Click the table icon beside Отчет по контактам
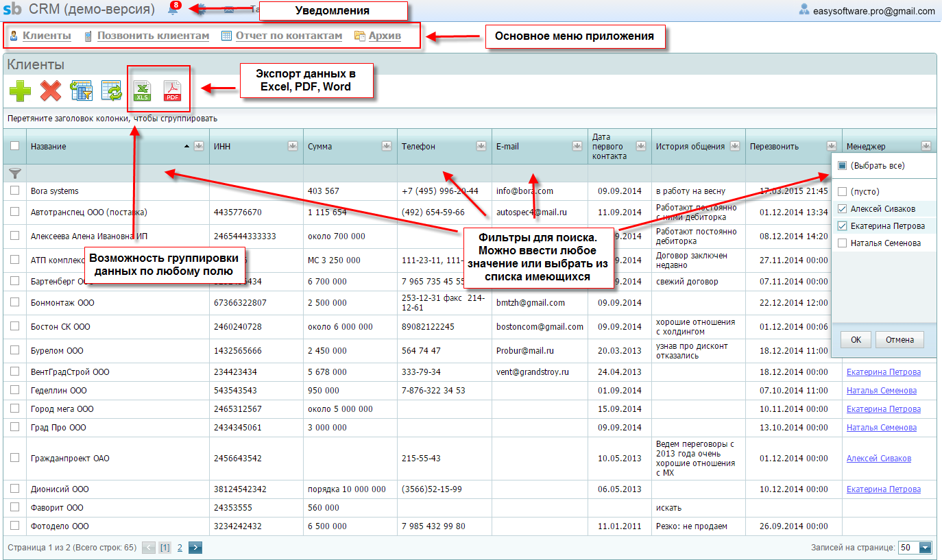The image size is (942, 560). 227,36
